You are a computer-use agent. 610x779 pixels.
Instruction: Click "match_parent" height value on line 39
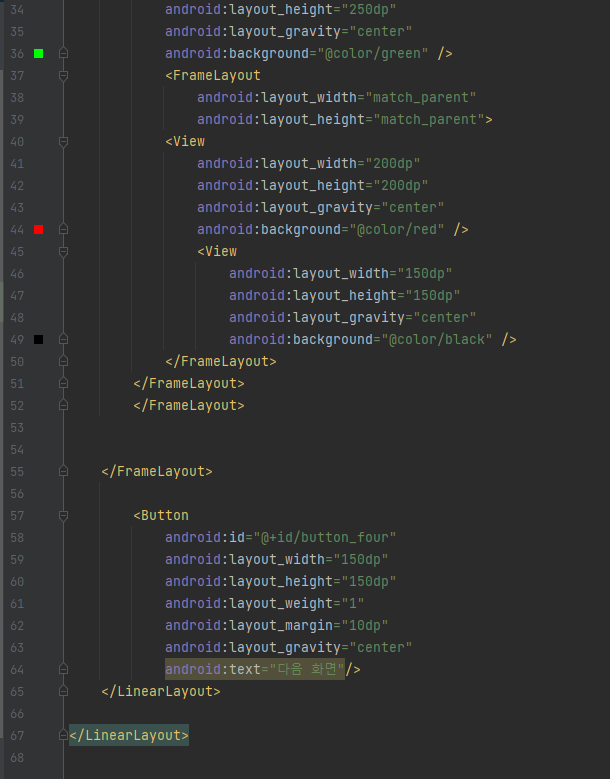point(428,119)
